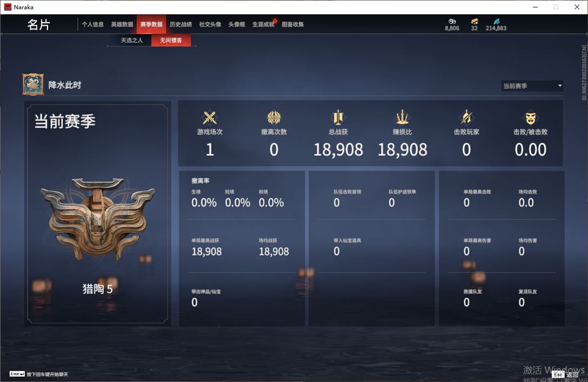The image size is (588, 382).
Task: Click the Esc 返回 button
Action: pyautogui.click(x=565, y=374)
